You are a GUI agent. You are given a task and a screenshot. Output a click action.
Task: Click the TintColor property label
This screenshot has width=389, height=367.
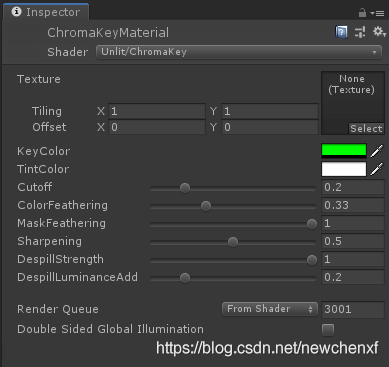[43, 169]
